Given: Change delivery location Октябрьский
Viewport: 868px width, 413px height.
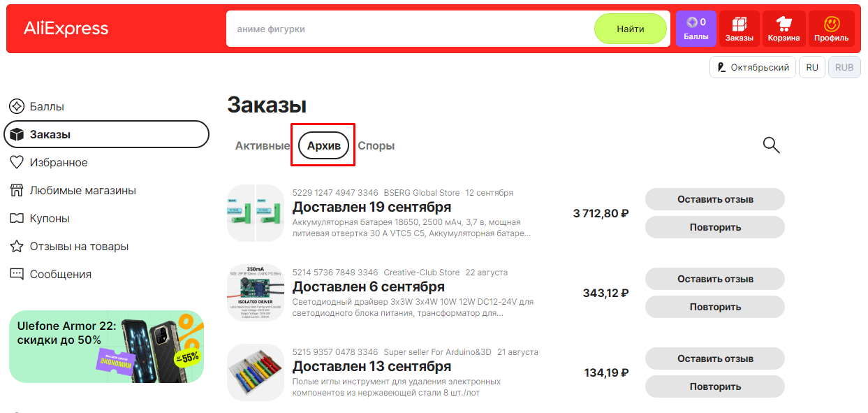Looking at the screenshot, I should [x=753, y=68].
